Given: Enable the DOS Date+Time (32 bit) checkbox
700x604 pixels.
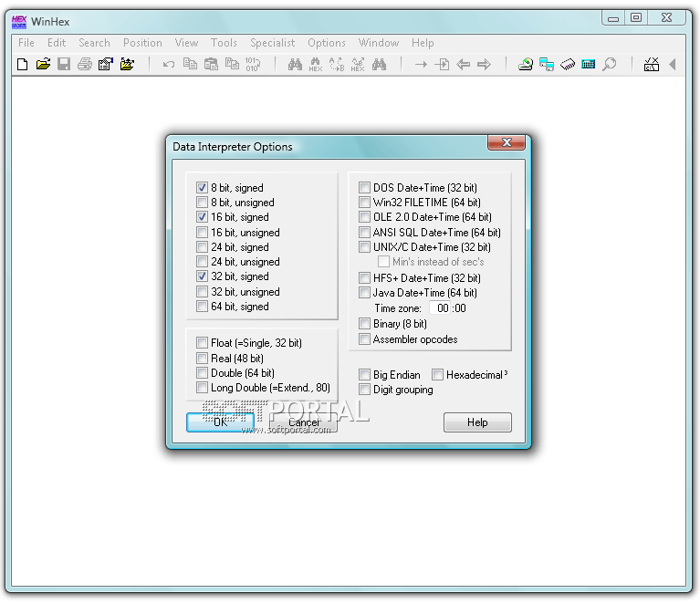Looking at the screenshot, I should (x=364, y=187).
